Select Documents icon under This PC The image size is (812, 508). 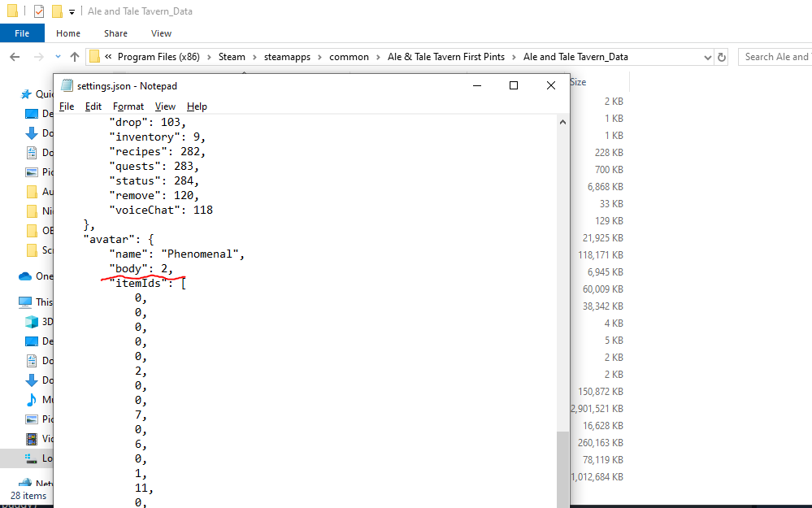(x=32, y=360)
